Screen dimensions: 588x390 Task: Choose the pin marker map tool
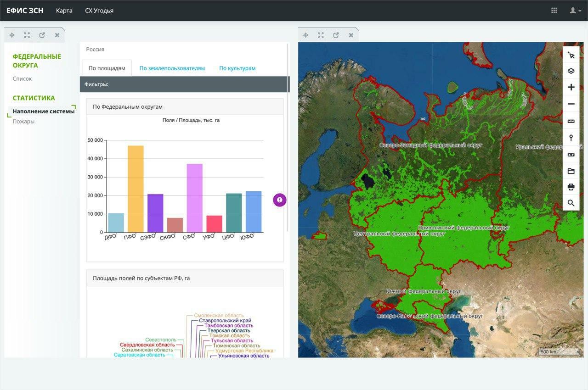click(x=571, y=138)
